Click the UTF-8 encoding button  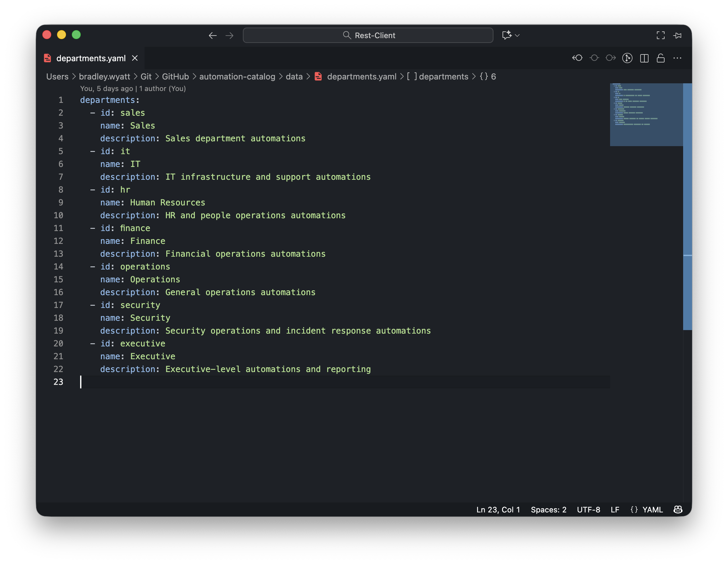coord(588,509)
